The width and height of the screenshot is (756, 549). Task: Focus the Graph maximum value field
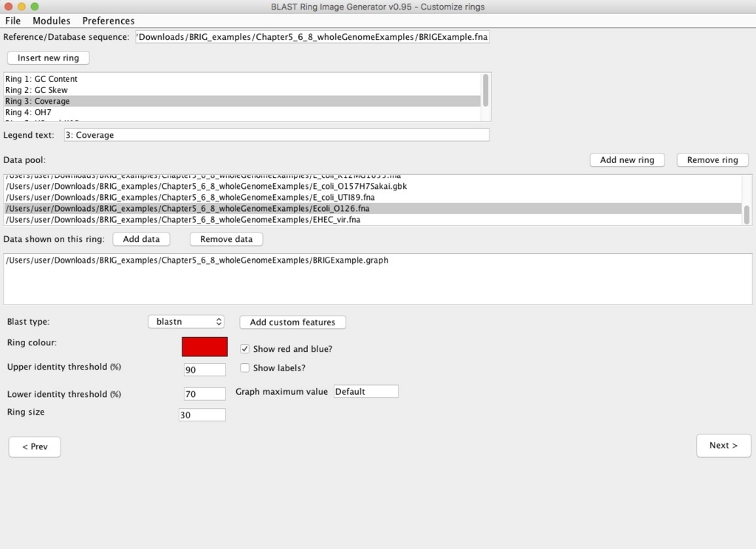(x=366, y=391)
